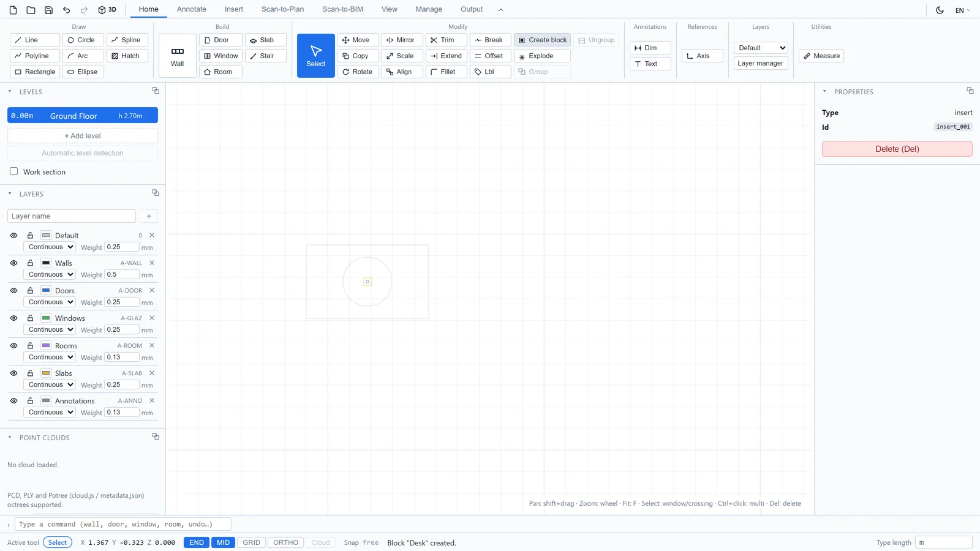
Task: Pop out the Levels panel
Action: [156, 91]
